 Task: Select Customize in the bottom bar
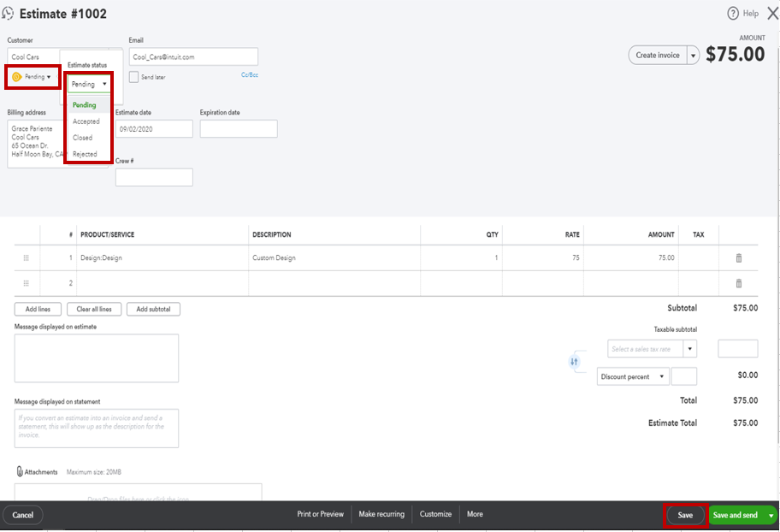click(435, 514)
